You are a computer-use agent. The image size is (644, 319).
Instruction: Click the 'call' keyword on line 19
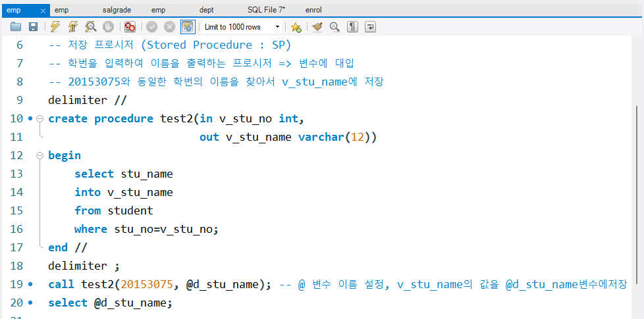61,284
